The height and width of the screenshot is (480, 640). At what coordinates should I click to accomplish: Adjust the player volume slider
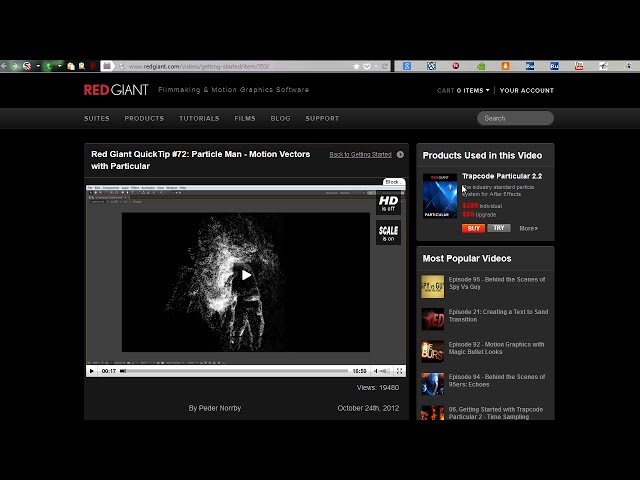tap(384, 371)
